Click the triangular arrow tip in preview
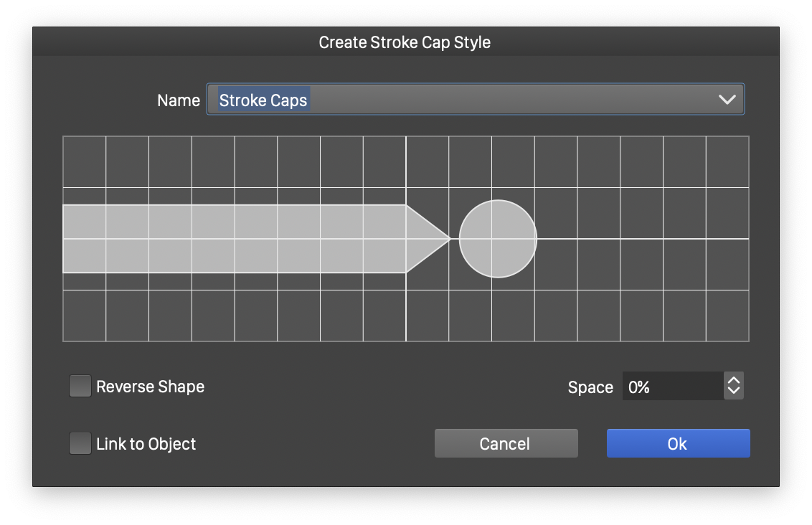Screen dimensions: 812x525 pos(423,239)
